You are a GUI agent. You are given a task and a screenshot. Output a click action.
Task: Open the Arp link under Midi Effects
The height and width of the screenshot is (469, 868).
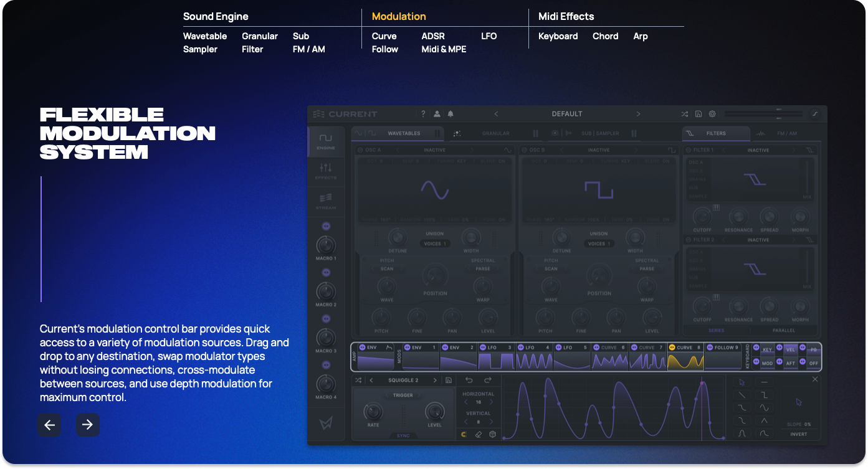coord(641,36)
